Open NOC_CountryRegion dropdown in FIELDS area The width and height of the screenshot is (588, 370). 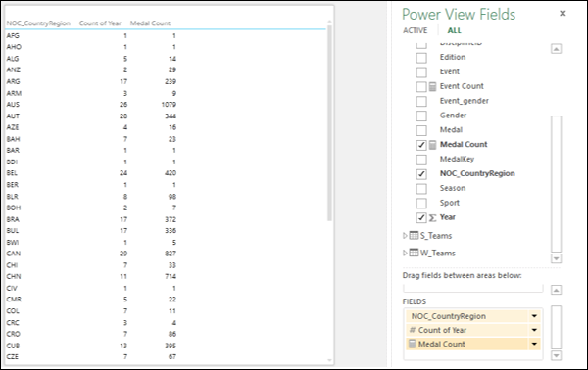point(534,316)
